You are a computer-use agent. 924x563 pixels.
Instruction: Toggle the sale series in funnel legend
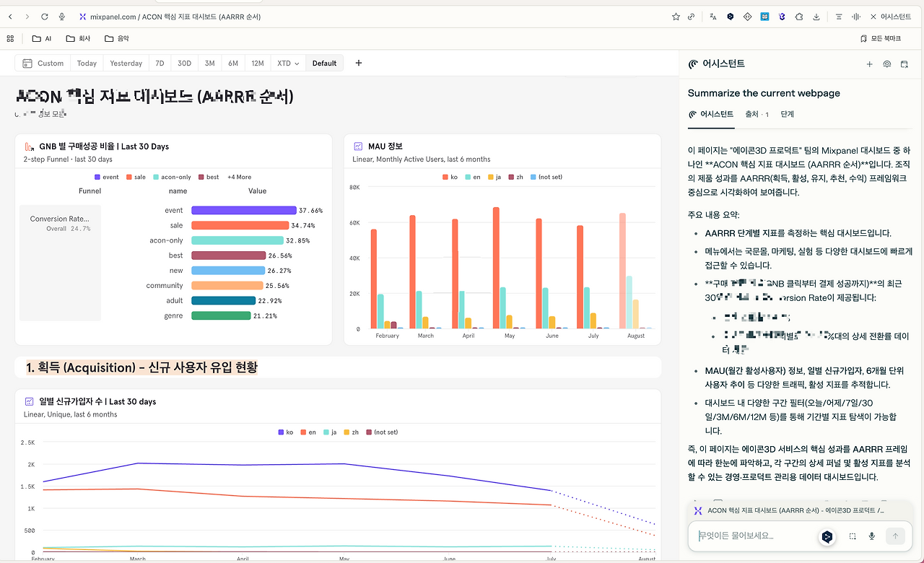(x=135, y=177)
